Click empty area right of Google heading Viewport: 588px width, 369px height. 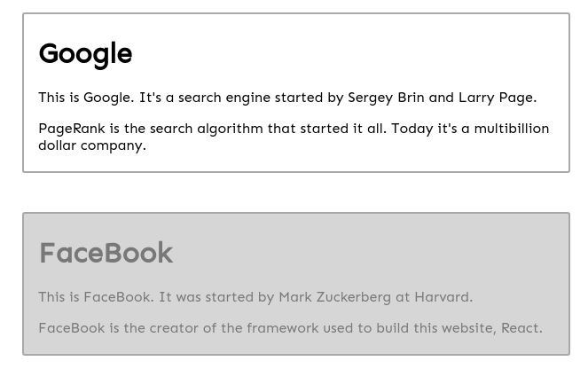(349, 54)
